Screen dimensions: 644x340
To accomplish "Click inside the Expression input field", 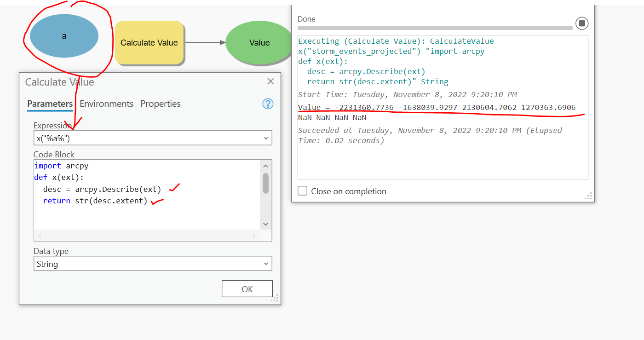I will click(x=138, y=138).
